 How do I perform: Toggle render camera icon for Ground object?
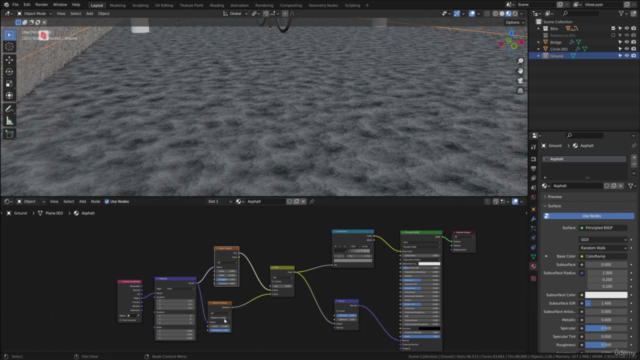tap(633, 56)
